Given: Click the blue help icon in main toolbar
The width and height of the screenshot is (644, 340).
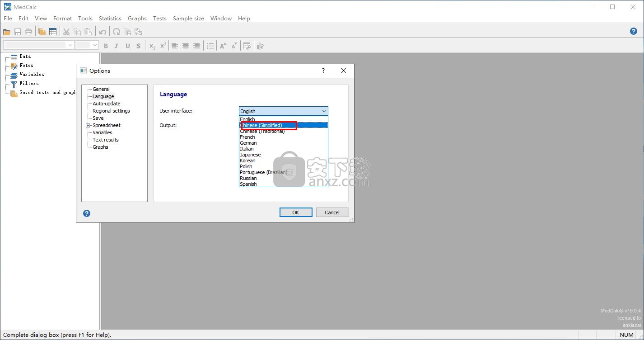Looking at the screenshot, I should coord(633,31).
